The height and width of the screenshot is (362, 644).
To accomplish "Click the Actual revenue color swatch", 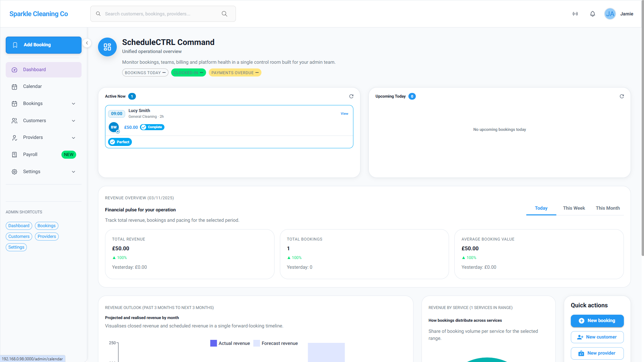I will (x=213, y=343).
